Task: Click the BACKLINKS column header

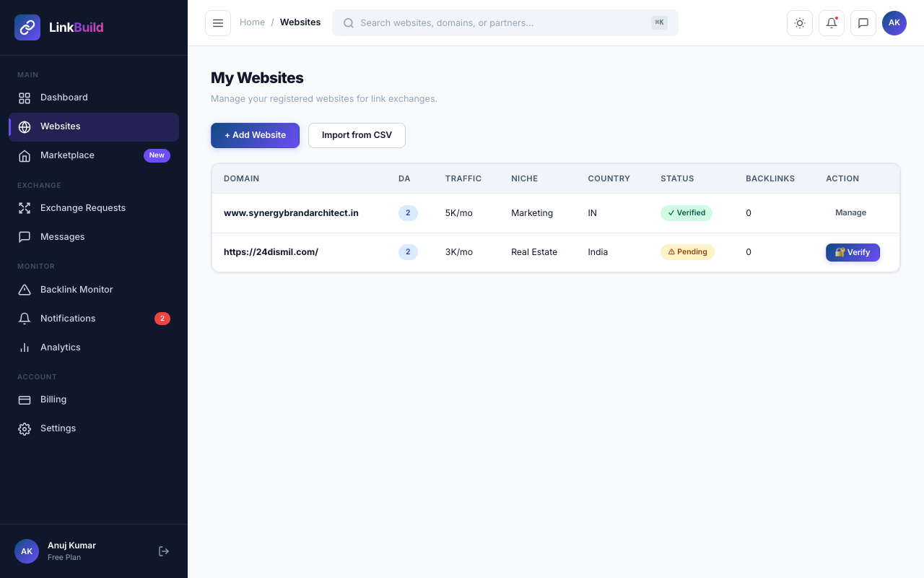Action: (x=770, y=178)
